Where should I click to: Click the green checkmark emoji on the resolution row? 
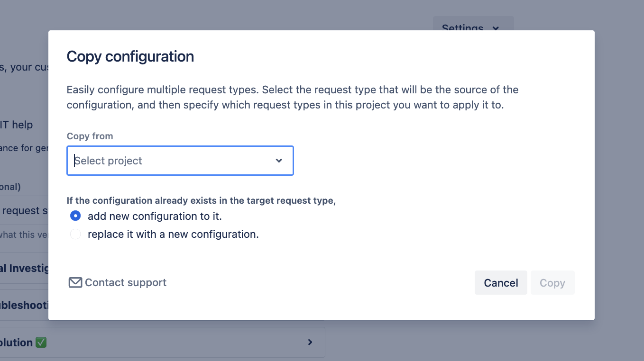click(x=41, y=342)
